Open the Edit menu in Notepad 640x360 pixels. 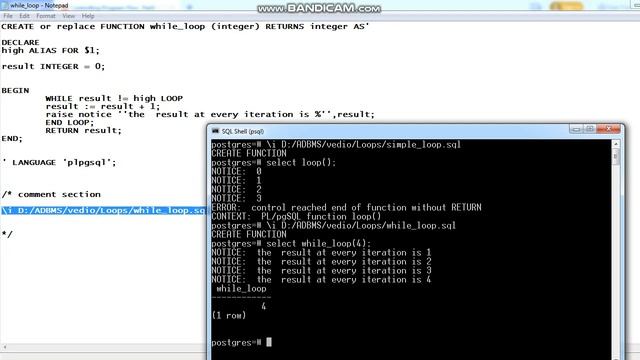pos(24,16)
